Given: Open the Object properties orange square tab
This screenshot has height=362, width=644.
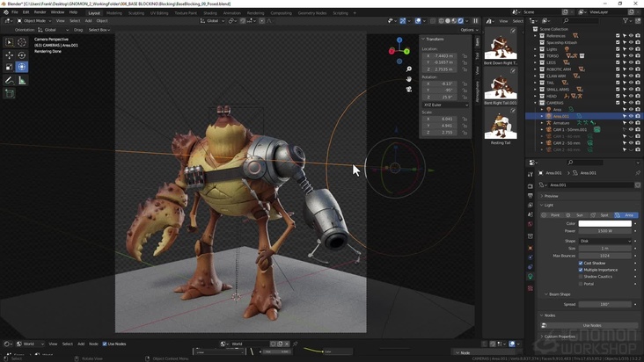Looking at the screenshot, I should click(x=531, y=248).
